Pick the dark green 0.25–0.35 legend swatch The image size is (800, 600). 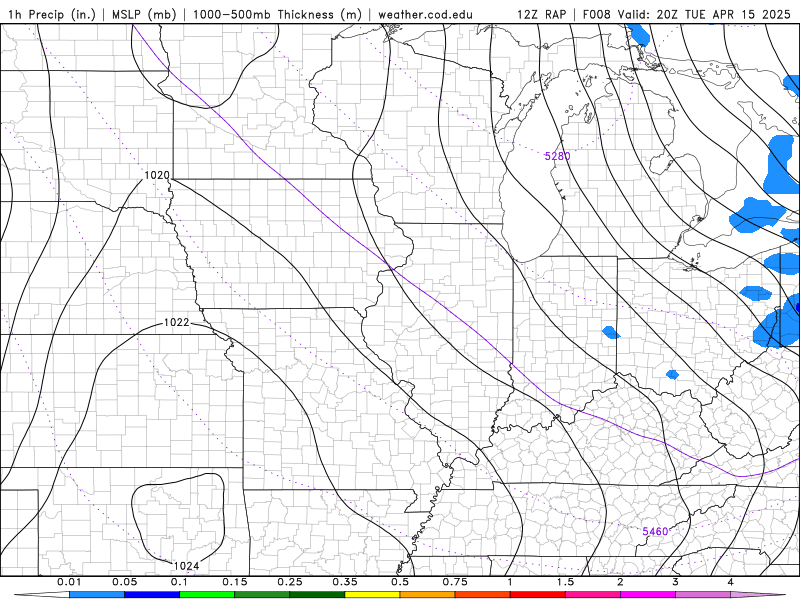(x=317, y=595)
